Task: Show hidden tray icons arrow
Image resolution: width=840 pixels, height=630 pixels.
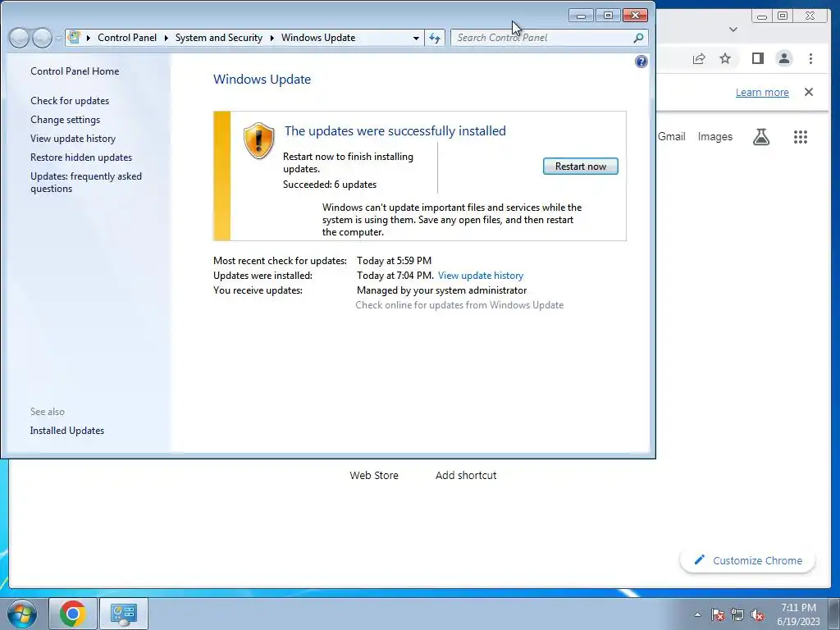Action: pos(697,614)
